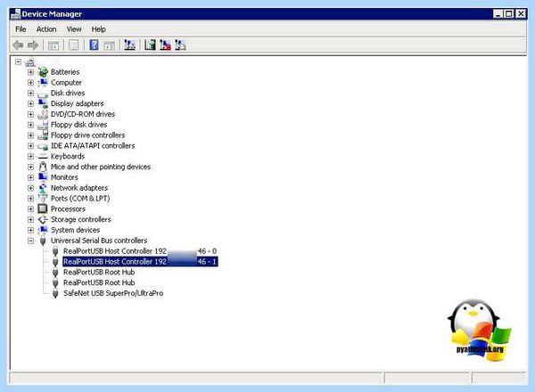Click the Computer category icon
The height and width of the screenshot is (392, 535).
[43, 83]
